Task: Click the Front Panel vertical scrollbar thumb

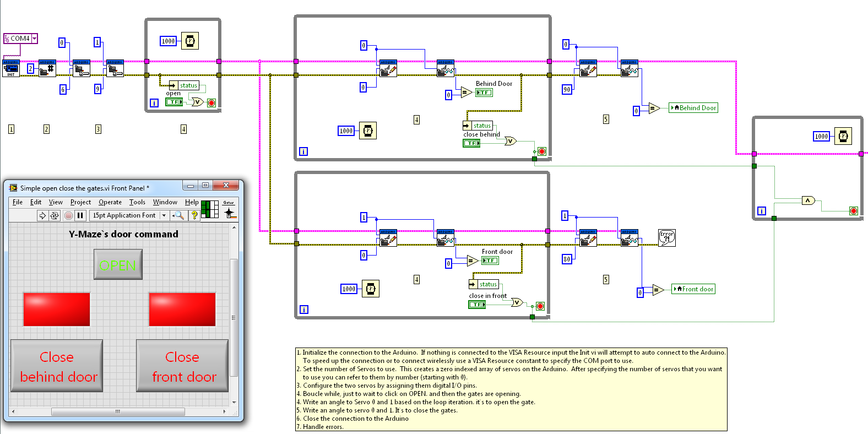Action: (x=234, y=317)
